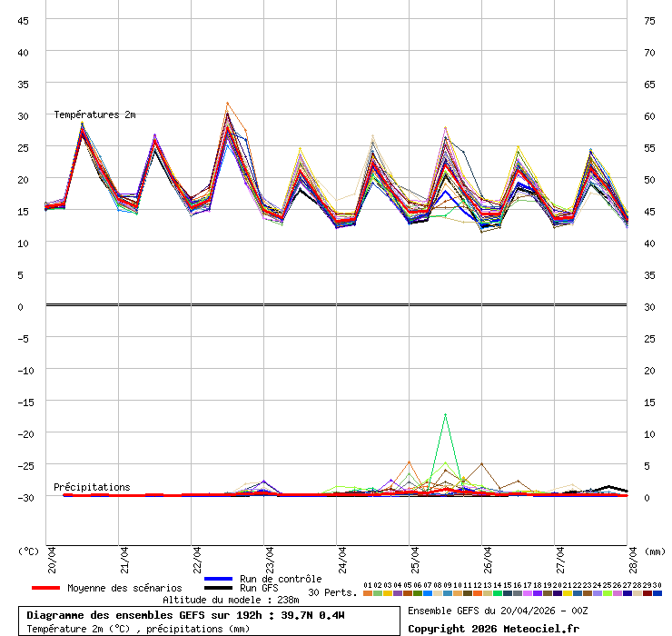Screen dimensions: 672x636
Task: Click the Précipitations chart label
Action: pos(92,487)
